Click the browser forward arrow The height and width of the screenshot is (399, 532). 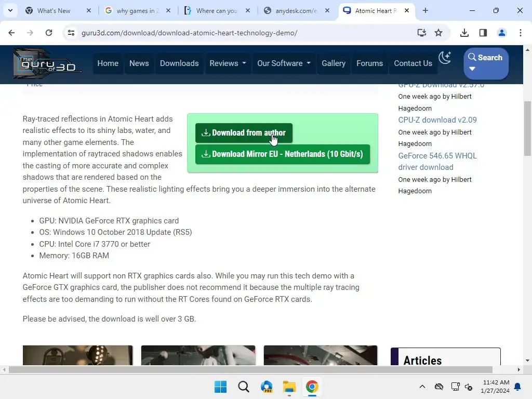pyautogui.click(x=30, y=33)
